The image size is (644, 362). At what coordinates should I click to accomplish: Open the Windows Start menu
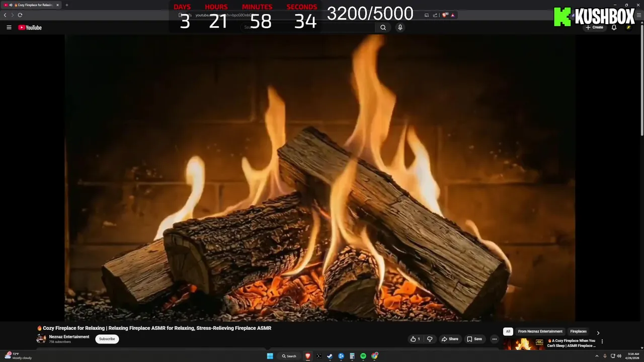click(270, 356)
